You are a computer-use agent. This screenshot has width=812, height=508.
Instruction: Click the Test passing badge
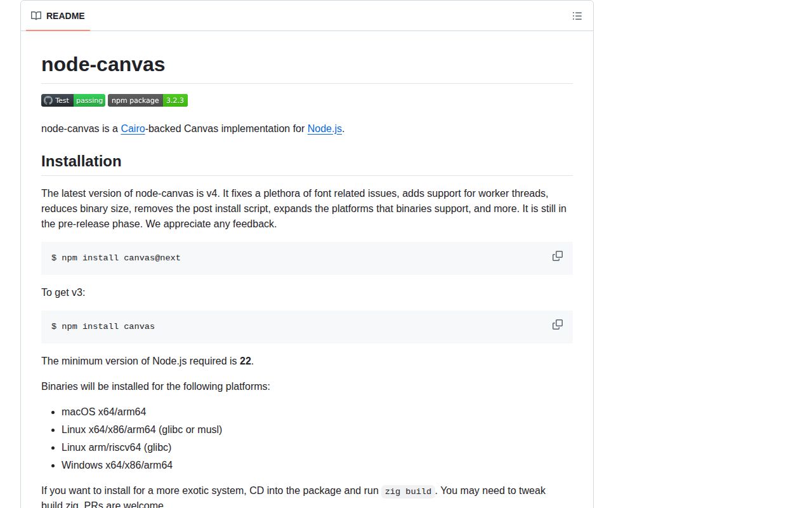pyautogui.click(x=73, y=100)
